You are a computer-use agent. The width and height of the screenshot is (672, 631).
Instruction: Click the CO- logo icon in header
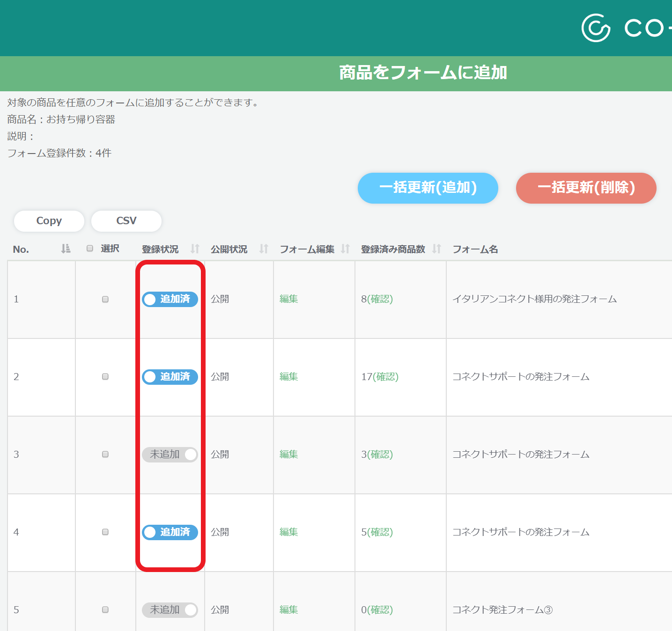click(596, 28)
